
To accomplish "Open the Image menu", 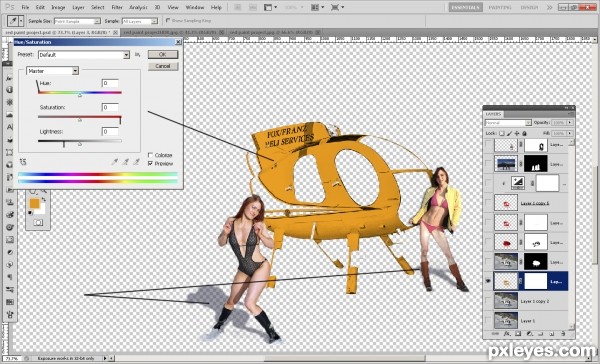I will tap(58, 7).
